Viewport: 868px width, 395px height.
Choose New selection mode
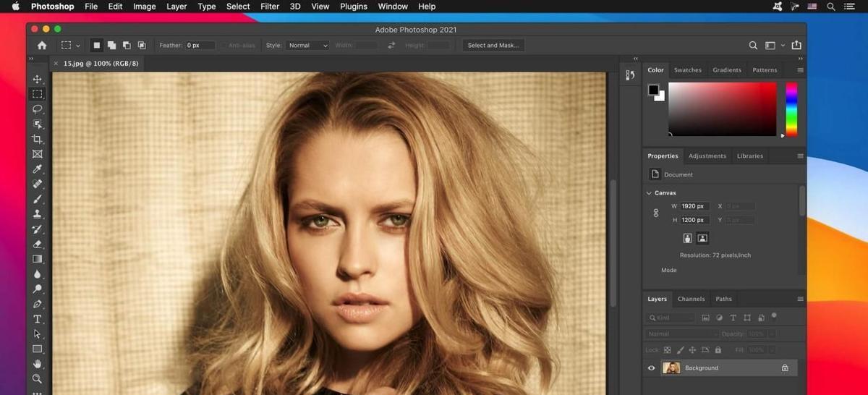(x=97, y=45)
